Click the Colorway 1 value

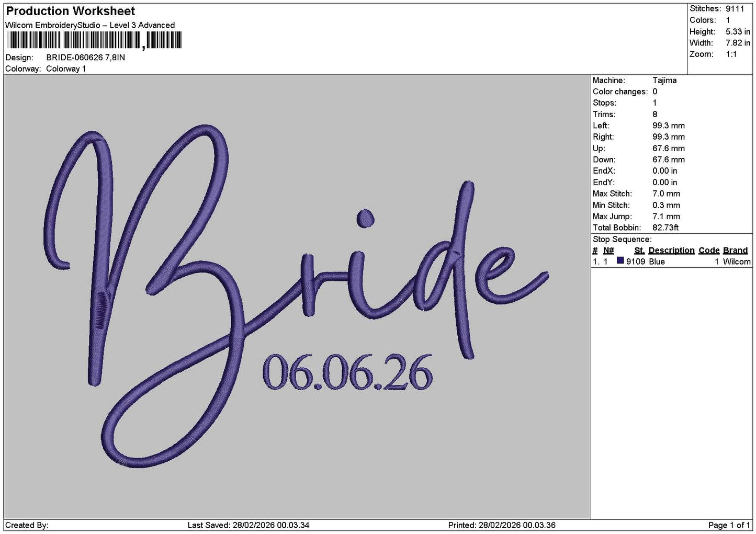tap(66, 69)
